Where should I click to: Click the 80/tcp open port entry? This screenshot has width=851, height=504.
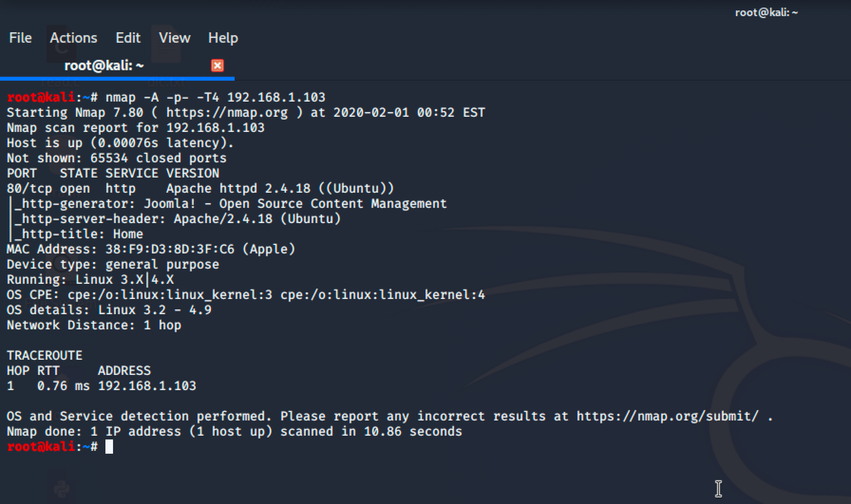click(48, 188)
